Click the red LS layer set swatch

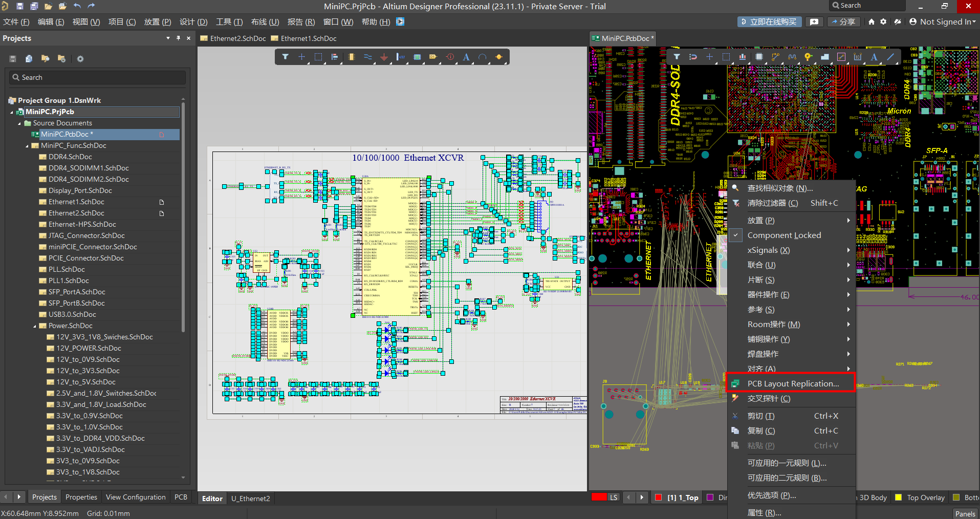coord(599,497)
